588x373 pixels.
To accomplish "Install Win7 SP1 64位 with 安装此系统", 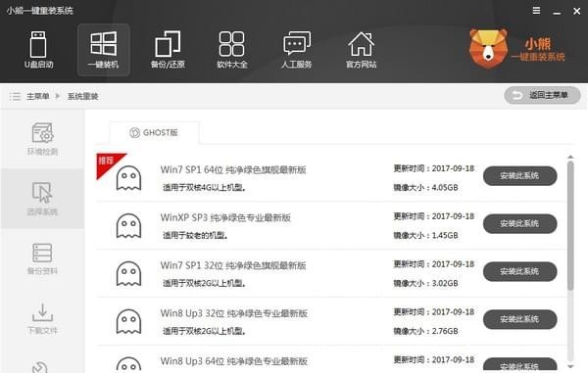I will [519, 175].
